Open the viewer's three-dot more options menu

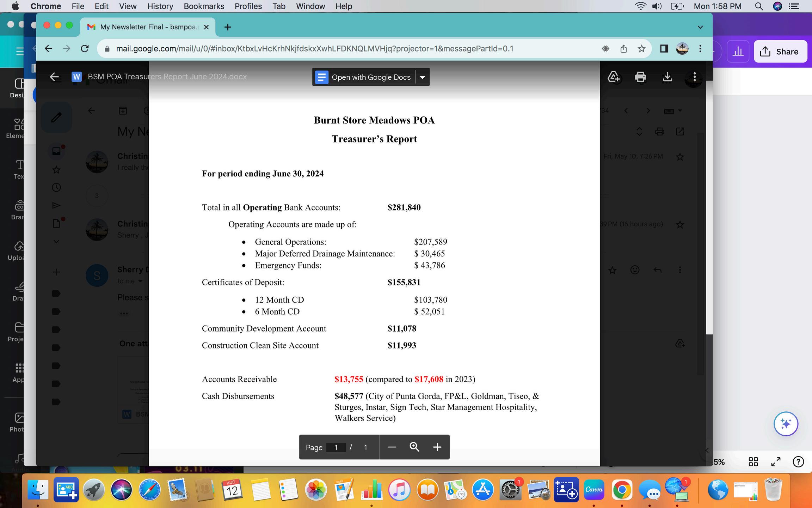[x=694, y=77]
